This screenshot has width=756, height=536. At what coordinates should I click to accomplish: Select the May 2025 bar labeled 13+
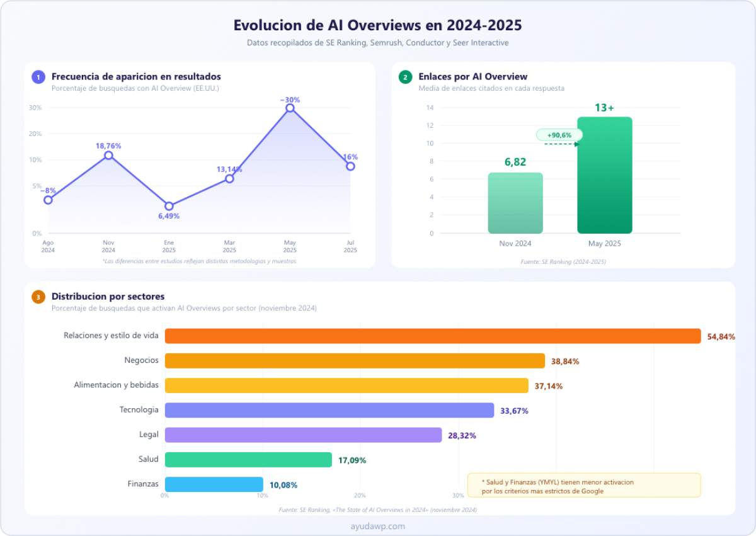[604, 174]
